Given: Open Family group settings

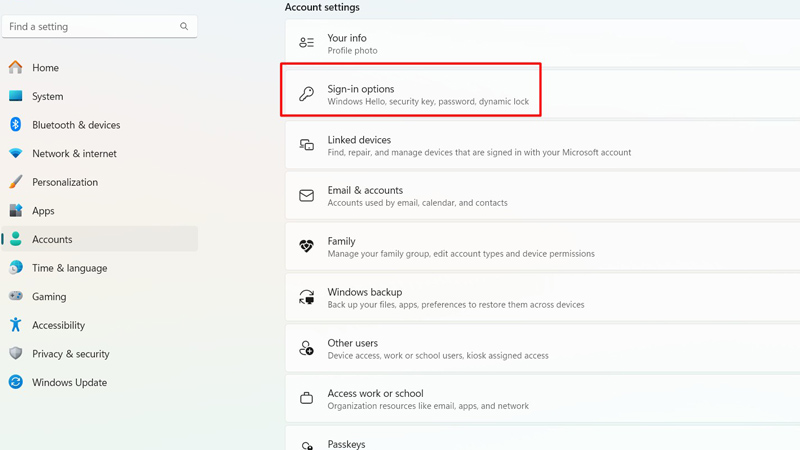Looking at the screenshot, I should click(x=542, y=246).
